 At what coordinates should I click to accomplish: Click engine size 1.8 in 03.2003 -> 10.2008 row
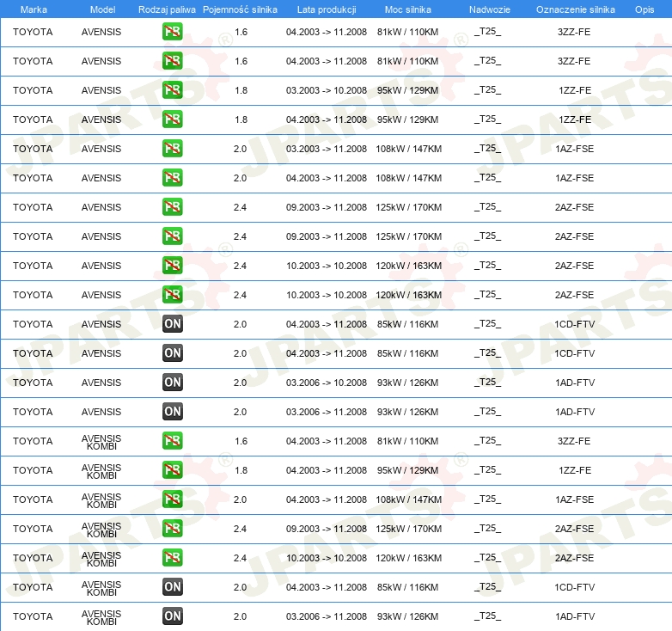pos(241,90)
